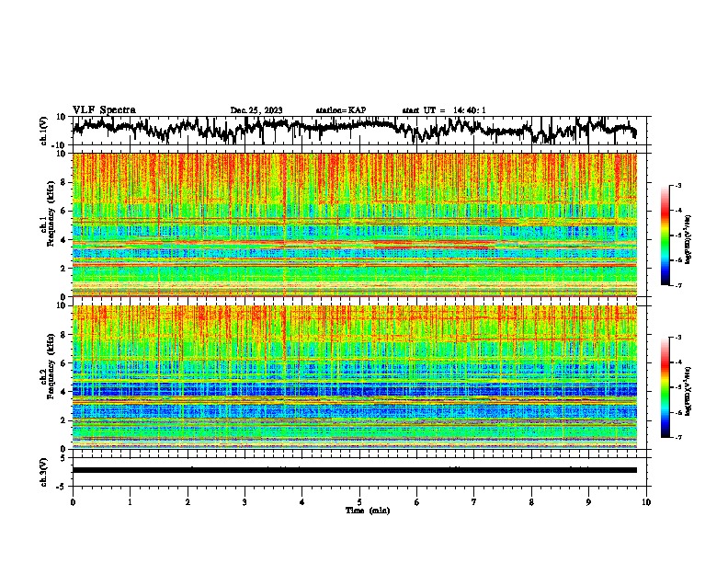The height and width of the screenshot is (563, 728).
Task: Click the ch.2 'Frequency (kHz)' axis label
Action: (51, 366)
